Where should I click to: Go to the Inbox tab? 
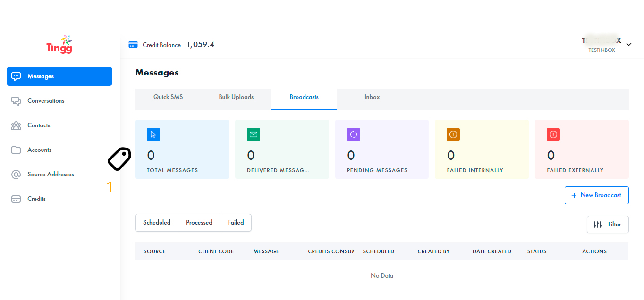pos(372,97)
